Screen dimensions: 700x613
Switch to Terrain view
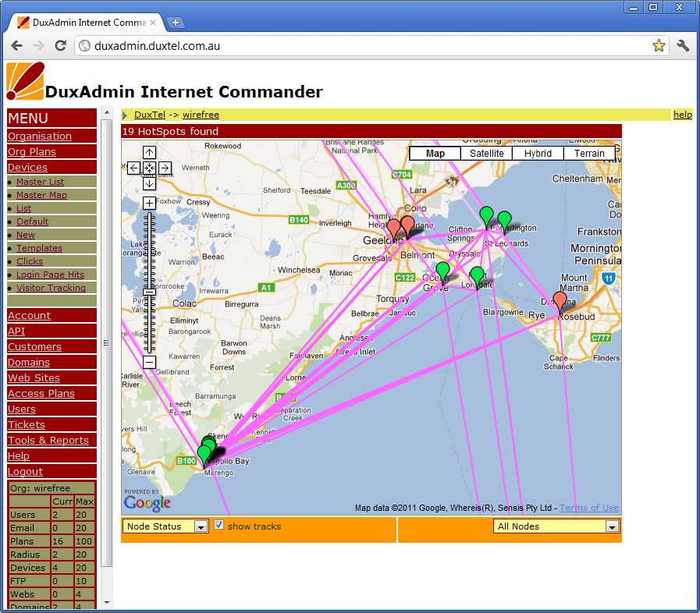coord(589,154)
